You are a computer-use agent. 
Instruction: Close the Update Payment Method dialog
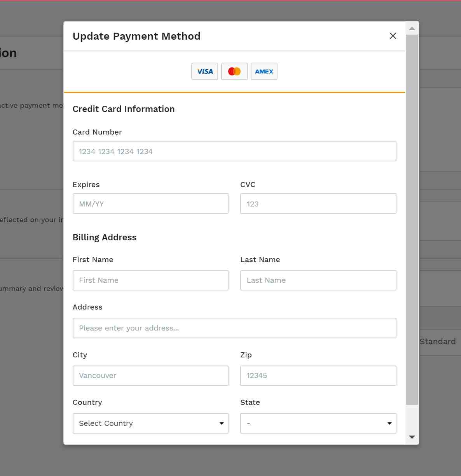[x=393, y=36]
